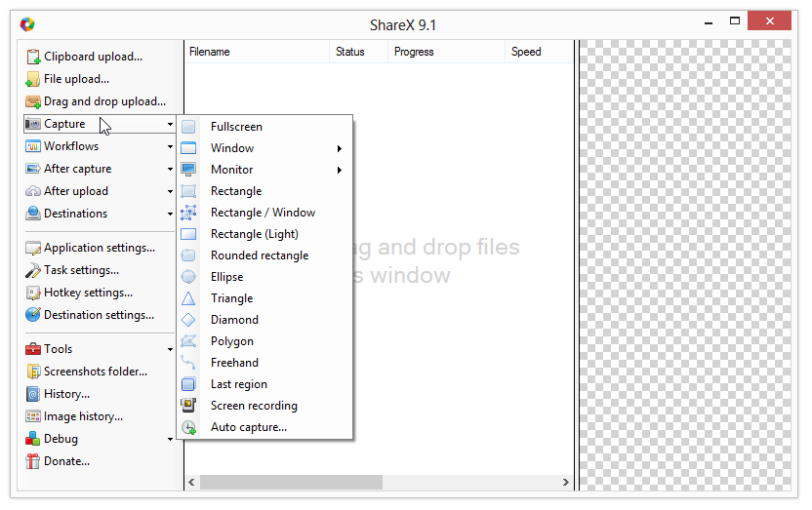Click the History icon
812x510 pixels.
pos(33,394)
